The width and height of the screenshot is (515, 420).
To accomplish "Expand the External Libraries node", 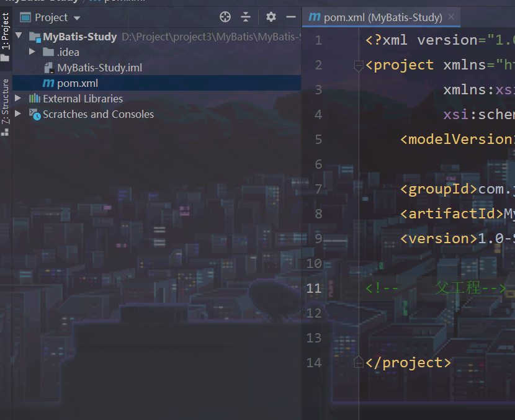I will tap(18, 99).
